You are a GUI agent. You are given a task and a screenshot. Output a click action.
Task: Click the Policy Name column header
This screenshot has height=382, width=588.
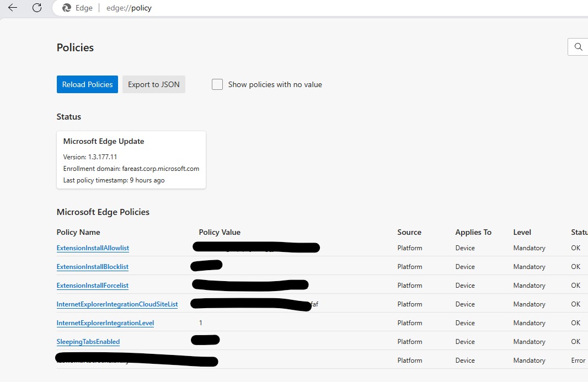pos(78,232)
